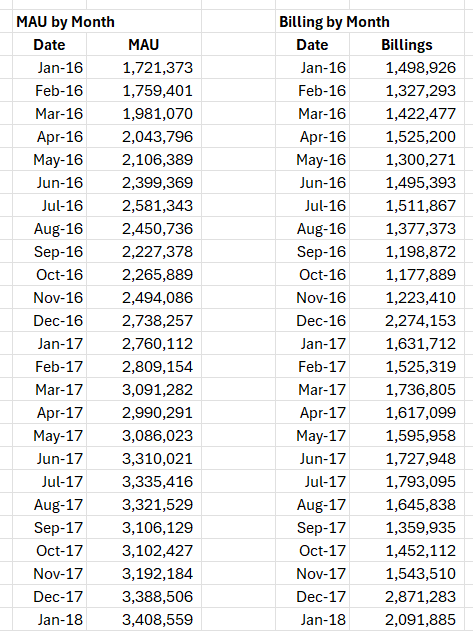Click Billings cell showing 2,274,153
Viewport: 473px width, 631px height.
407,320
